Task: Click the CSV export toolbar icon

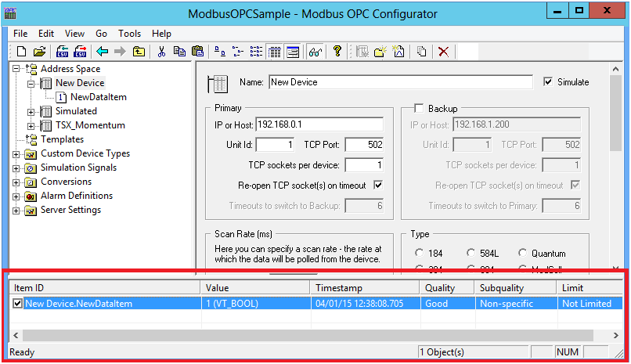Action: coord(80,52)
